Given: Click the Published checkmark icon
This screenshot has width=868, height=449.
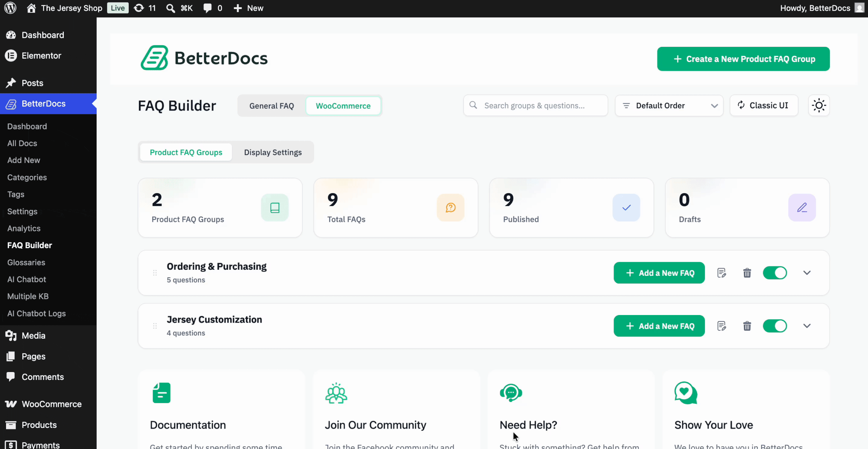Looking at the screenshot, I should [626, 208].
